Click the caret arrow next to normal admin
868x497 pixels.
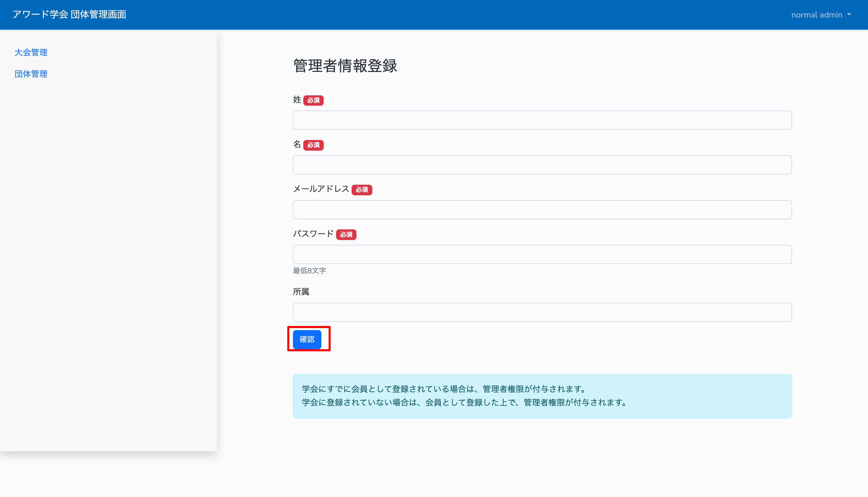pyautogui.click(x=849, y=15)
